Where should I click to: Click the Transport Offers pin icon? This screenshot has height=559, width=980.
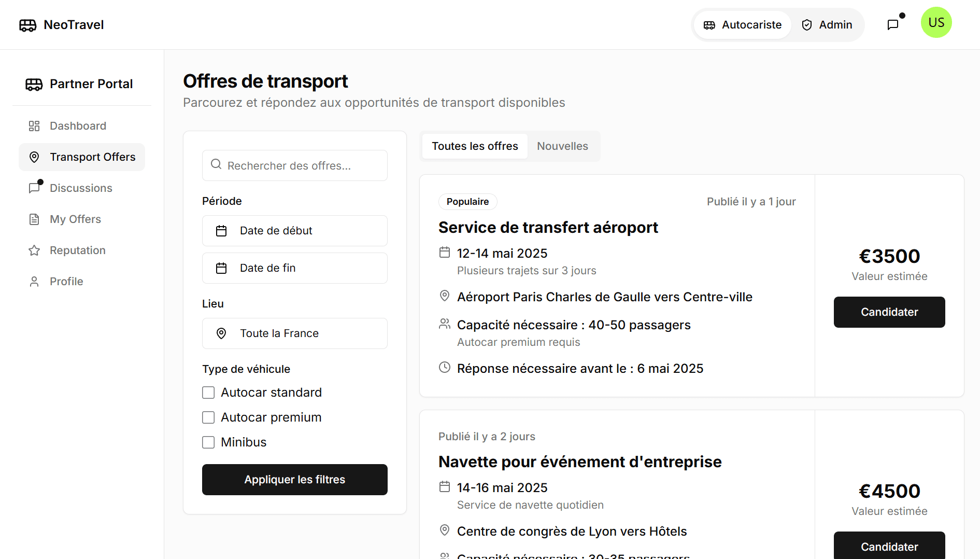coord(34,157)
